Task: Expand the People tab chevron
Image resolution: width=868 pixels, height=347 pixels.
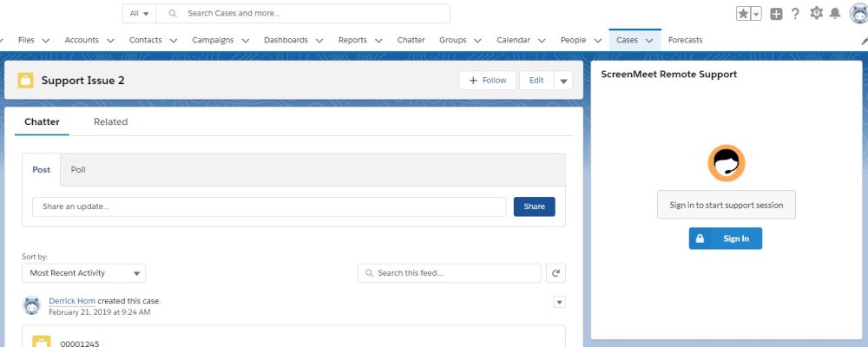Action: (598, 41)
